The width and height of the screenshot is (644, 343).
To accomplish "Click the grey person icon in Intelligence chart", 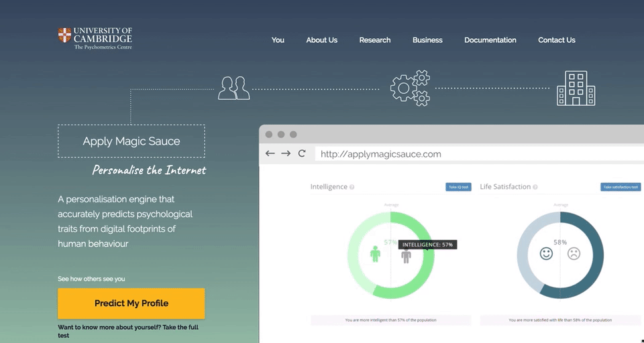I will [407, 256].
